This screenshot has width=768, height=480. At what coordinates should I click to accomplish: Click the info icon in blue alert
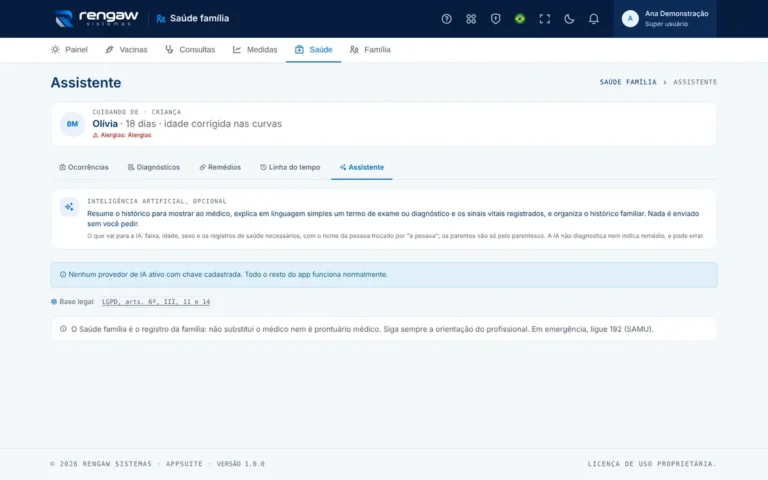pyautogui.click(x=63, y=274)
